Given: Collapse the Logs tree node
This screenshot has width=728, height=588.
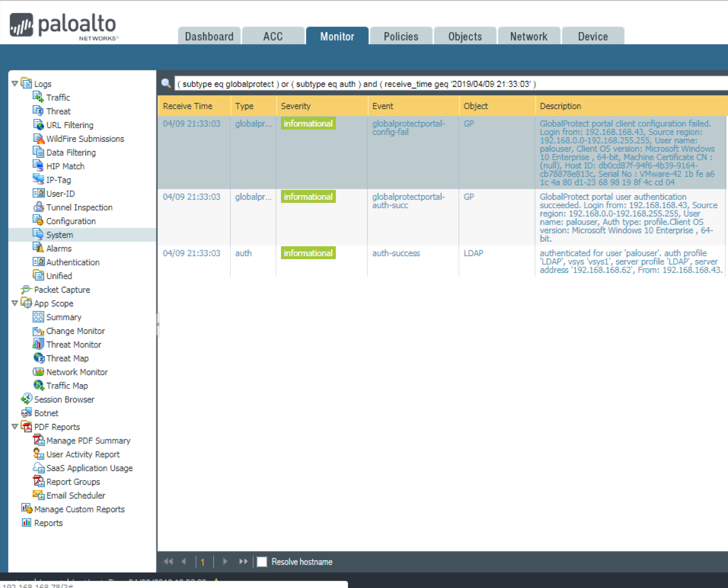Looking at the screenshot, I should tap(15, 83).
